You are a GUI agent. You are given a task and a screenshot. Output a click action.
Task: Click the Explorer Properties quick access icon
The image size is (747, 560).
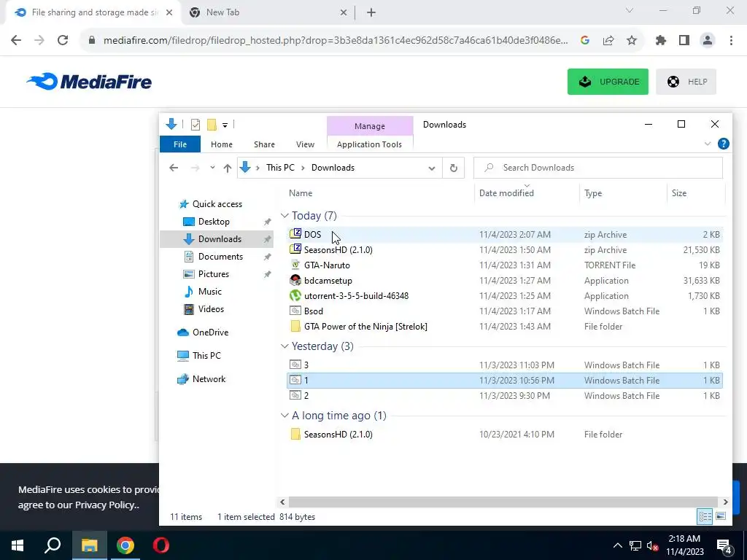196,125
